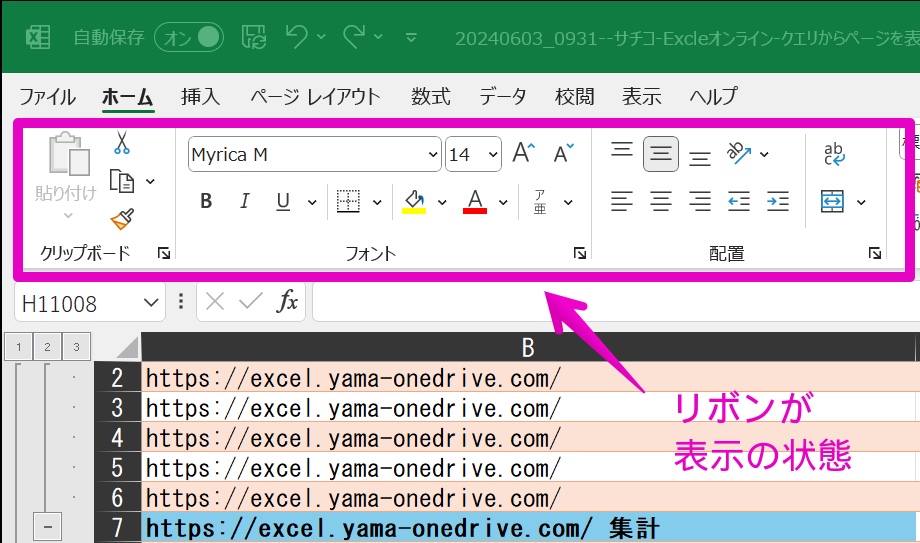This screenshot has height=543, width=920.
Task: Increase font size with the large A icon
Action: point(523,153)
